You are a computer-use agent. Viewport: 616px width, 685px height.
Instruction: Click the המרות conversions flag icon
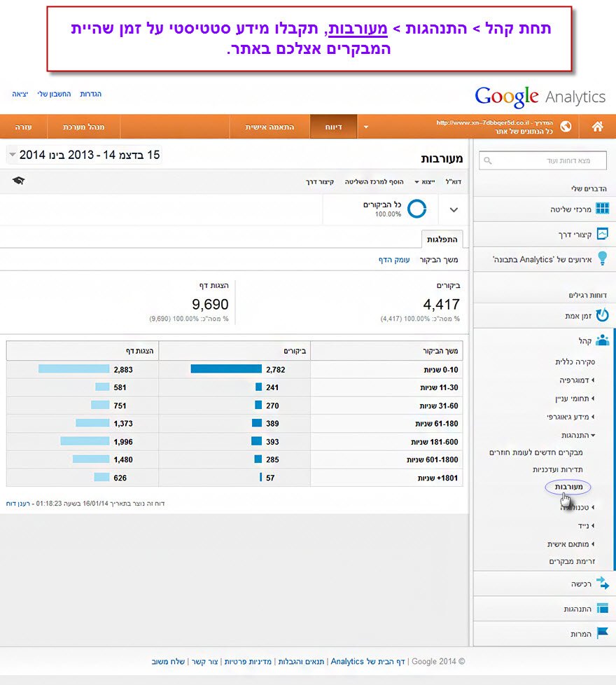601,633
